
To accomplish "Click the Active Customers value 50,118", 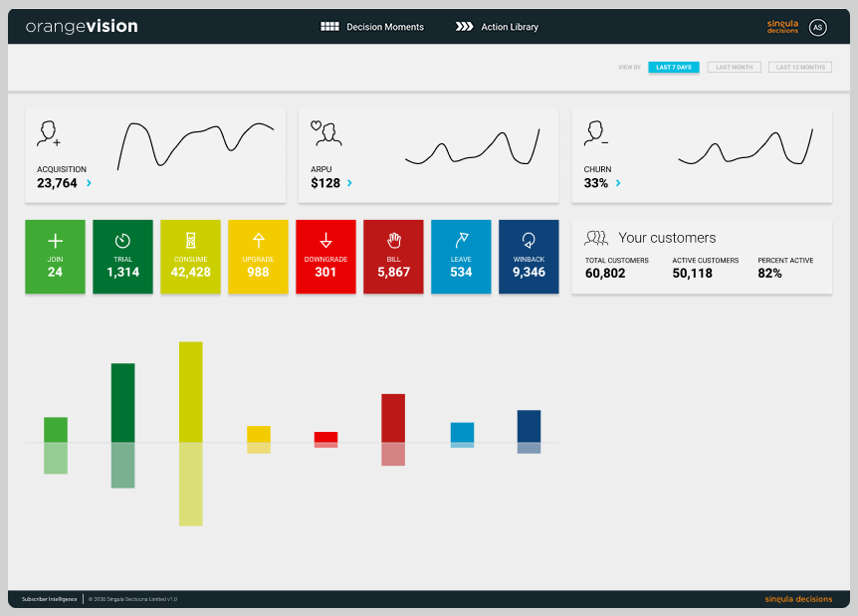I will tap(692, 273).
